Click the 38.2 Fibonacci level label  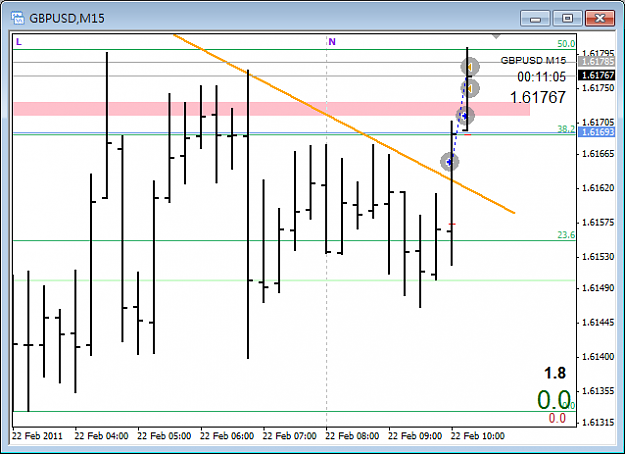566,129
